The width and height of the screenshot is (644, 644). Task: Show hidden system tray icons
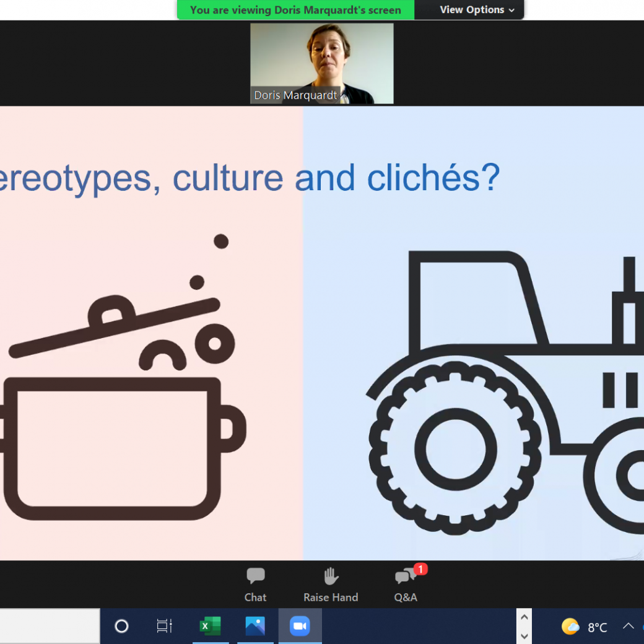[x=628, y=626]
